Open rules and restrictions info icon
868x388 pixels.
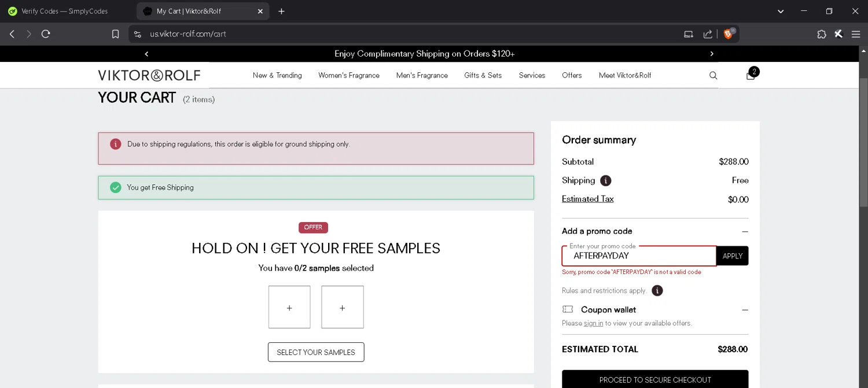[657, 291]
